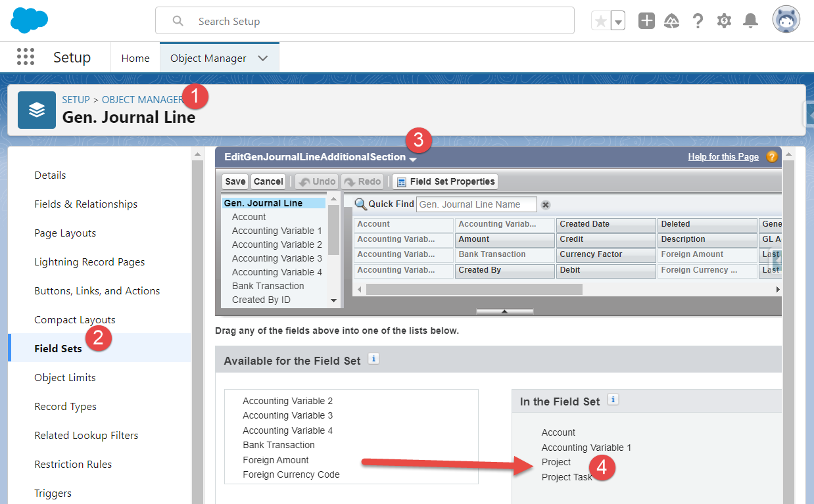Click the Redo button
Screen dimensions: 814x504
click(362, 181)
